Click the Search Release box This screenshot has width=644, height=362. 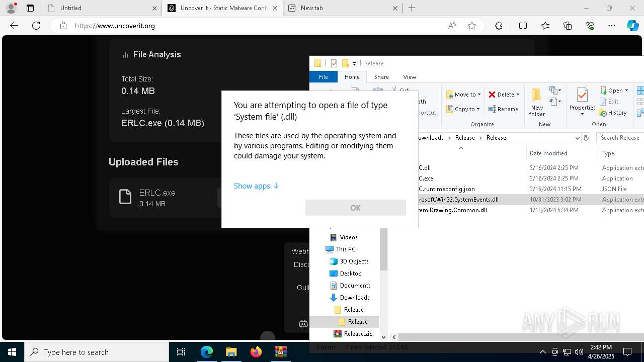[620, 138]
